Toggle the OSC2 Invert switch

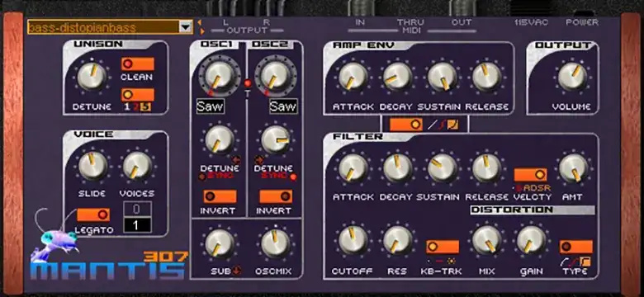tap(276, 196)
